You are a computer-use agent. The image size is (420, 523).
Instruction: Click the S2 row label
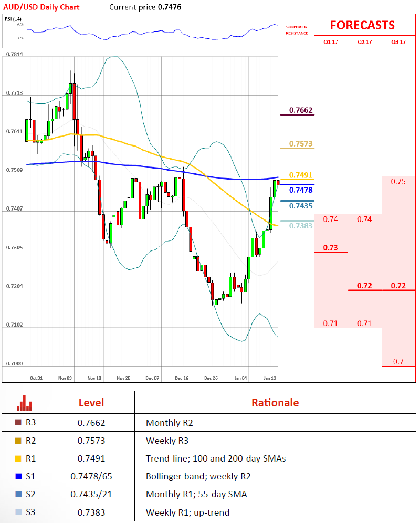tap(30, 494)
